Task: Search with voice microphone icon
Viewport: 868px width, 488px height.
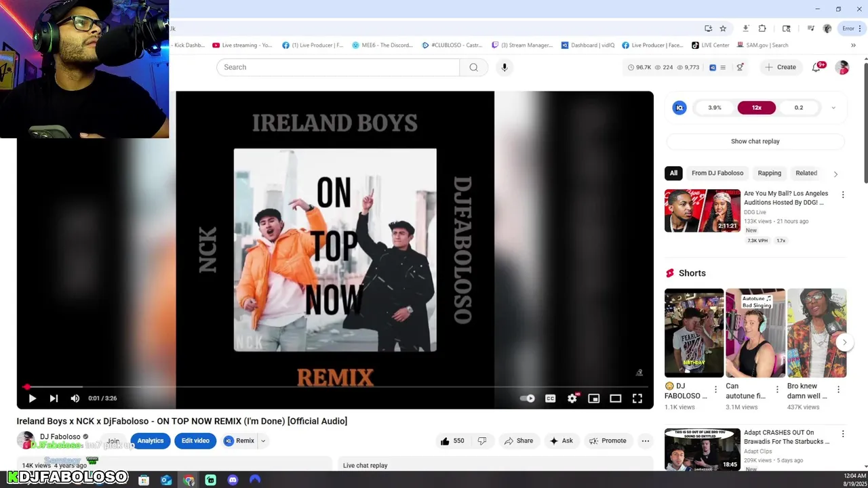Action: [505, 67]
